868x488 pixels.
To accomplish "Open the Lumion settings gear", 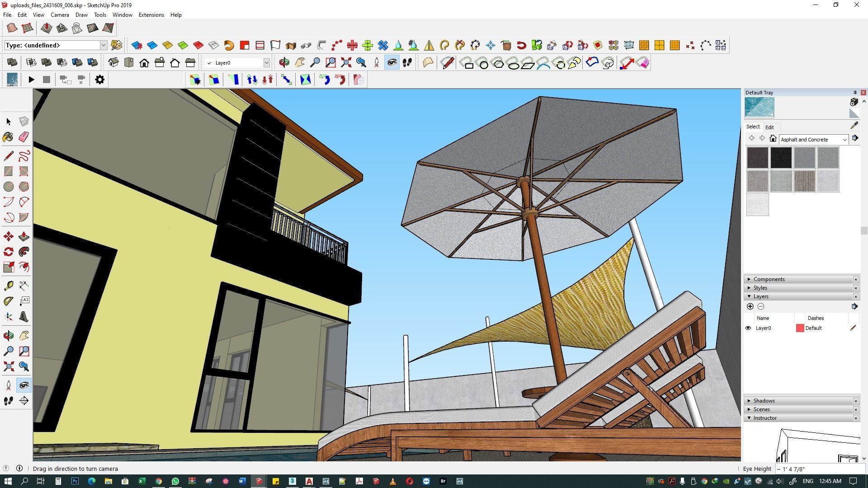I will [99, 80].
